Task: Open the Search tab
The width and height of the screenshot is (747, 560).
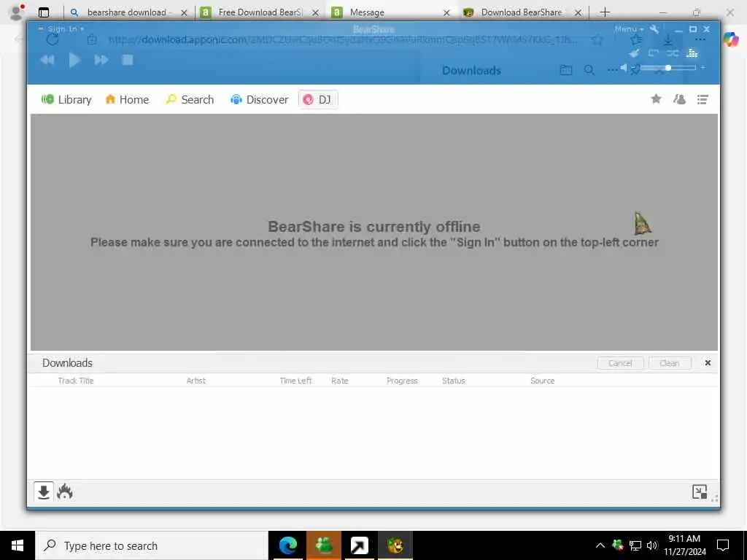Action: pyautogui.click(x=190, y=99)
